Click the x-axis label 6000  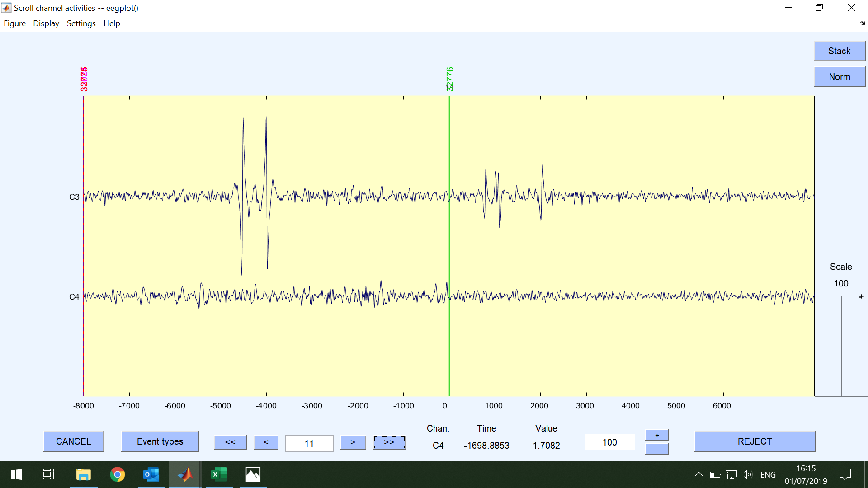click(x=722, y=406)
